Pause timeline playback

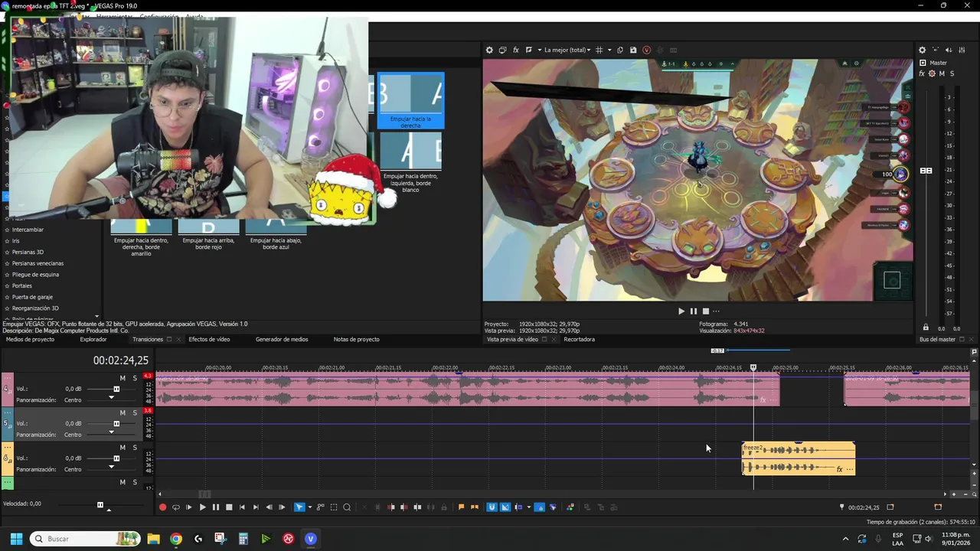tap(215, 507)
